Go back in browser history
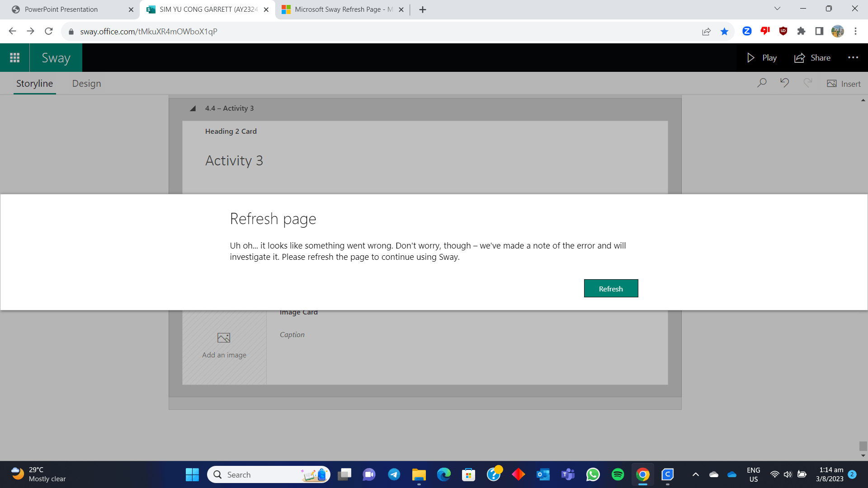The width and height of the screenshot is (868, 488). (x=12, y=31)
